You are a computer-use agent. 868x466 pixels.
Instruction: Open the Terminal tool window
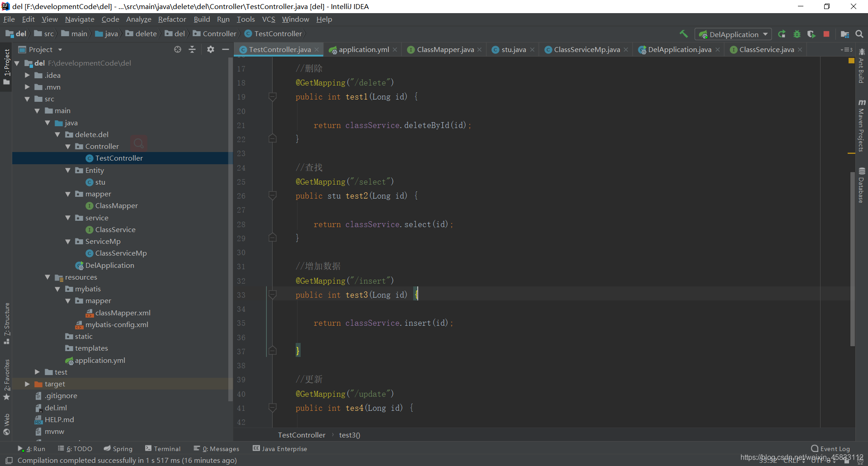pos(163,449)
